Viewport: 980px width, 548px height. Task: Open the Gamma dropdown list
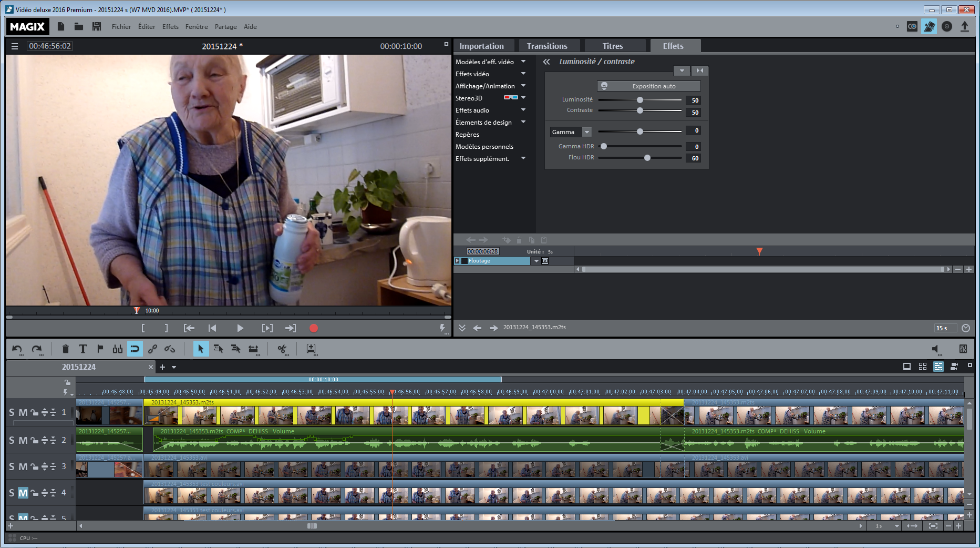[x=587, y=132]
